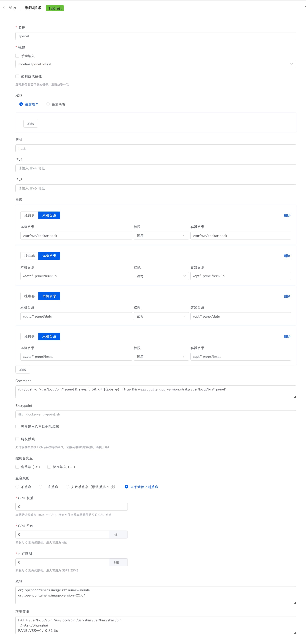Screen dimensions: 306x644
Task: Switch first mount to 挂载卷 tab
Action: pyautogui.click(x=29, y=215)
